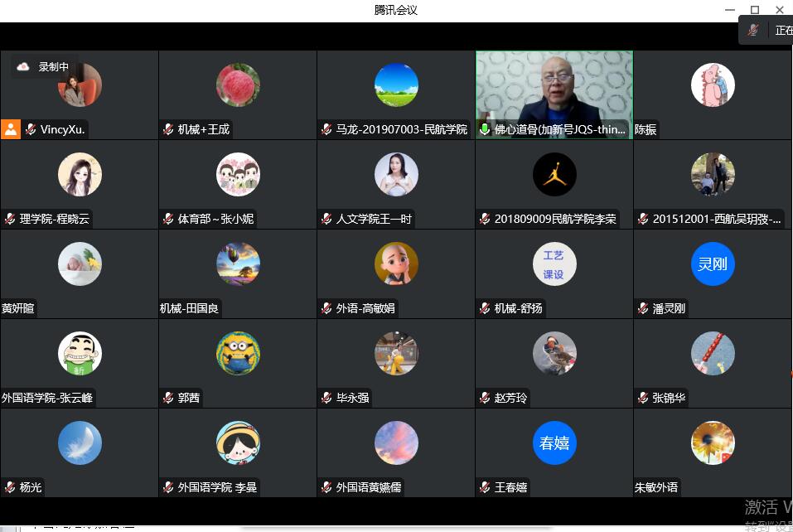The height and width of the screenshot is (532, 793).
Task: Click muted microphone icon next to 王春嬉
Action: point(485,487)
